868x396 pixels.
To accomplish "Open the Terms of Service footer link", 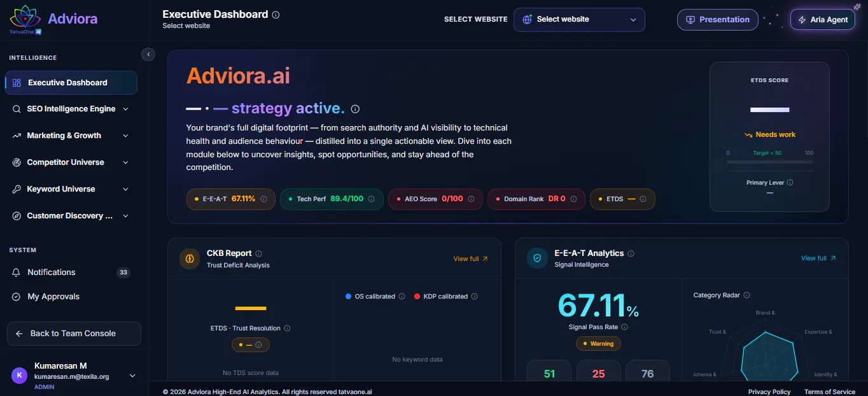I will [x=830, y=392].
